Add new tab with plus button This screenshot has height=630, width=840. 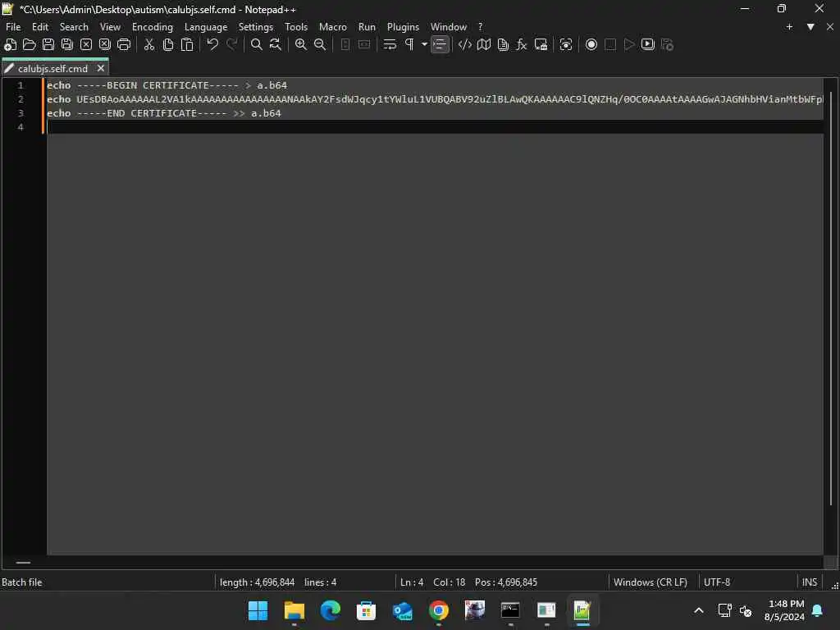pos(789,27)
